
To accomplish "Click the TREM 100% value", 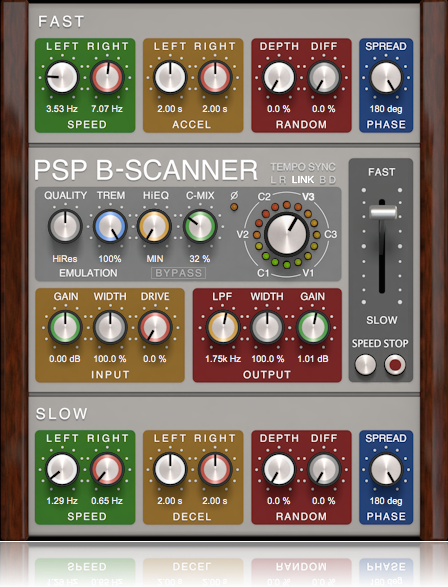I will pos(110,259).
